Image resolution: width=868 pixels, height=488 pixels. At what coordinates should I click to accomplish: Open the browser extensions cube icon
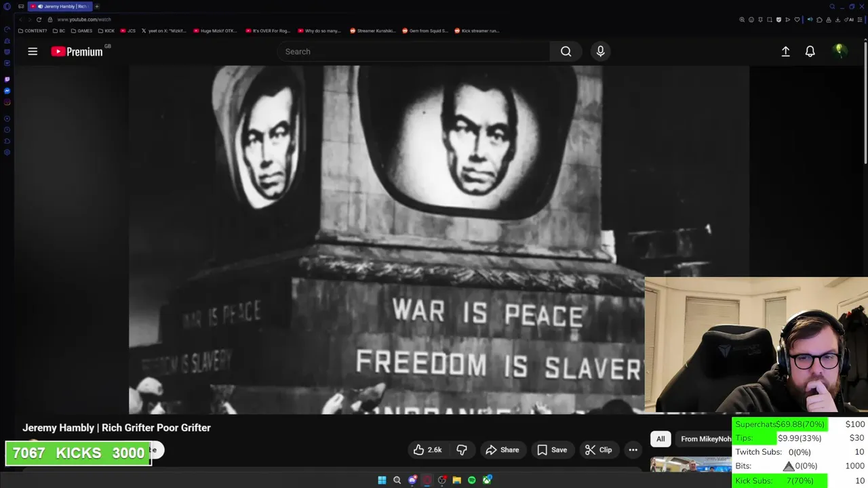pyautogui.click(x=819, y=20)
